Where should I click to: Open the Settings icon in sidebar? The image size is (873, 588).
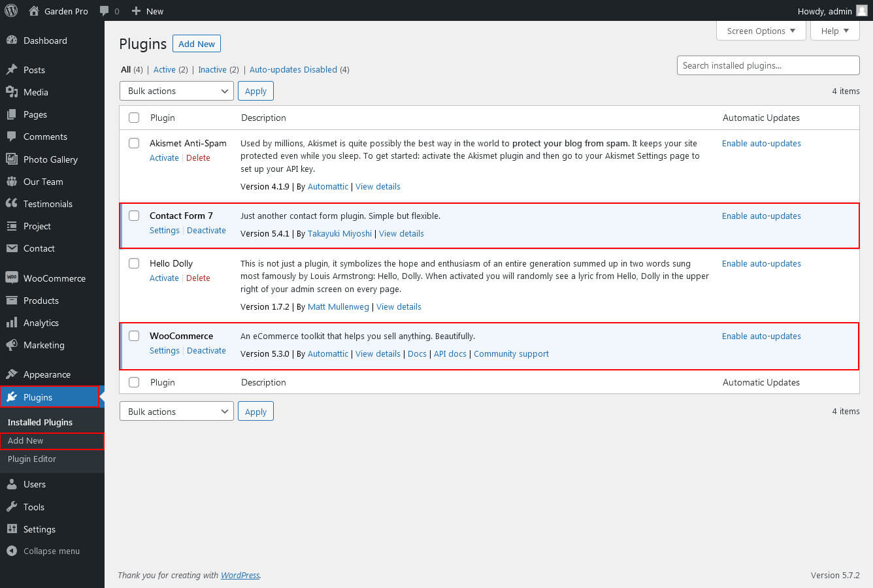(11, 529)
